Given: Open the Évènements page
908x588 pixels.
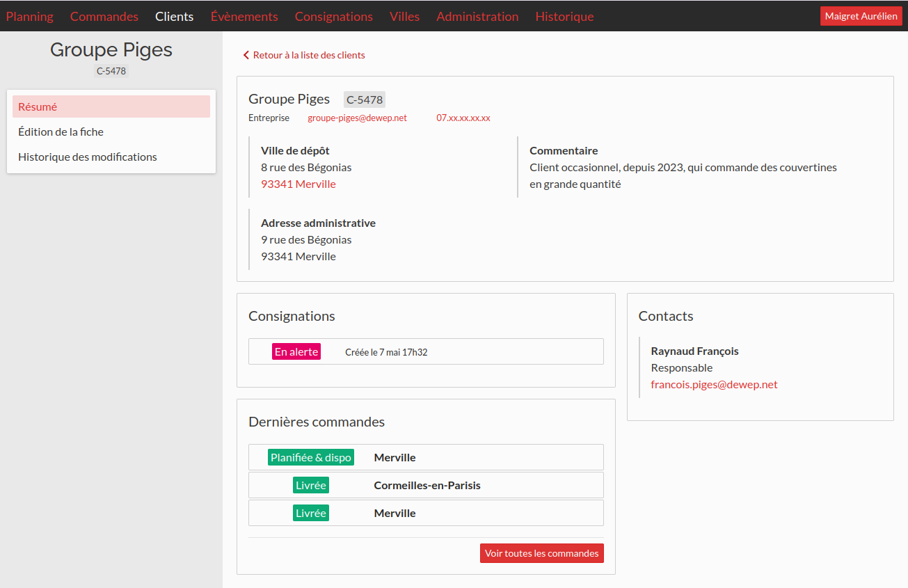Looking at the screenshot, I should [244, 16].
